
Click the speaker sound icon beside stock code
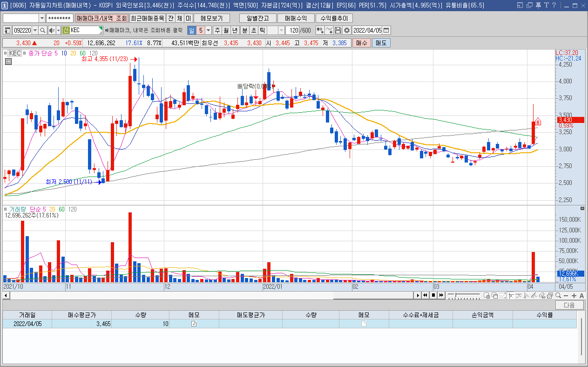[x=52, y=30]
